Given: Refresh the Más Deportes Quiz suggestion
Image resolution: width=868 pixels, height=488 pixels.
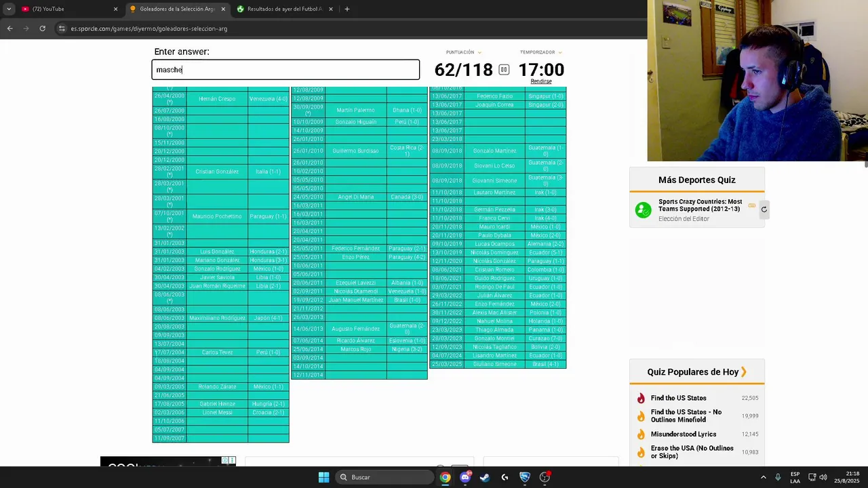Looking at the screenshot, I should pyautogui.click(x=764, y=209).
